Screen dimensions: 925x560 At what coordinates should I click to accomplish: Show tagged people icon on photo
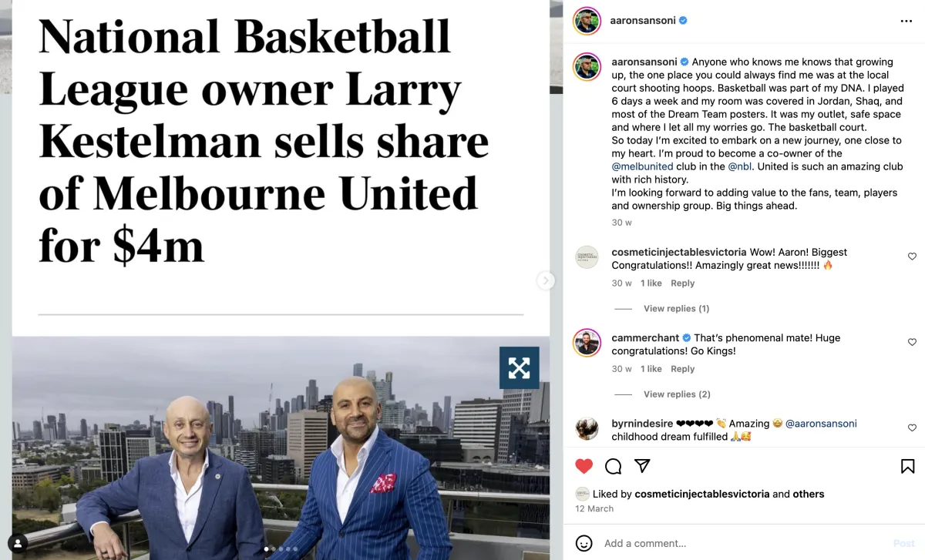pos(18,543)
